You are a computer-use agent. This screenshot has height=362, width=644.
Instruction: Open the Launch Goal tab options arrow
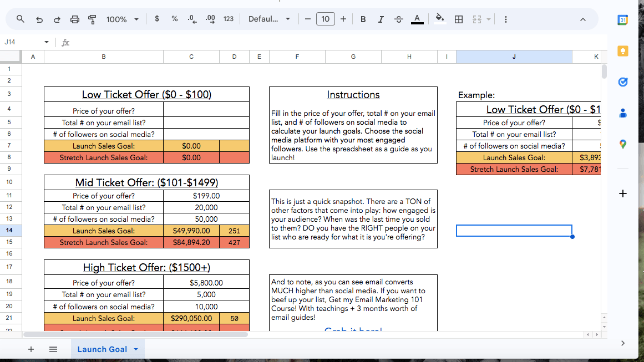136,349
